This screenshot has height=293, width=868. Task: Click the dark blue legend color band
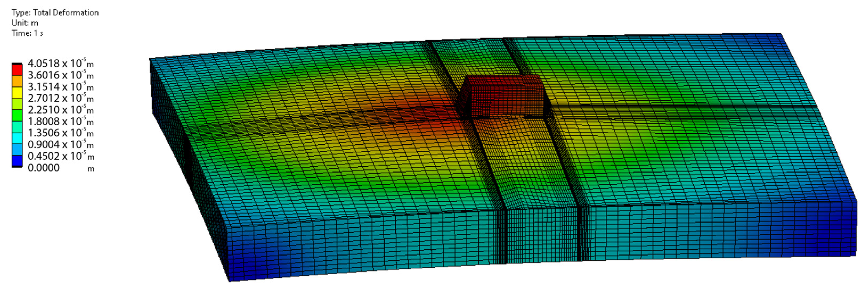coord(17,161)
